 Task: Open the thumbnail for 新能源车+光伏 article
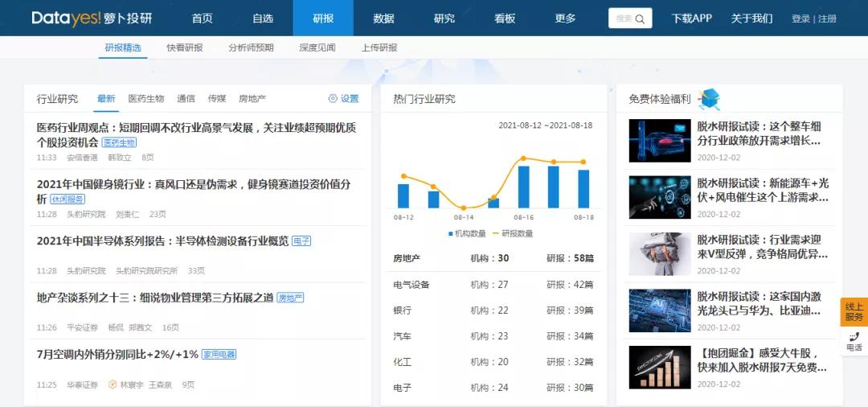pyautogui.click(x=660, y=197)
